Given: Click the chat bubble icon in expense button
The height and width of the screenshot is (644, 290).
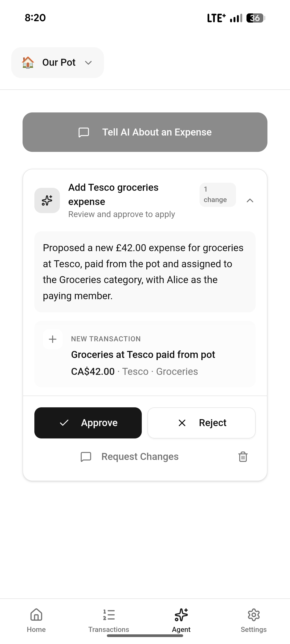Looking at the screenshot, I should [84, 132].
